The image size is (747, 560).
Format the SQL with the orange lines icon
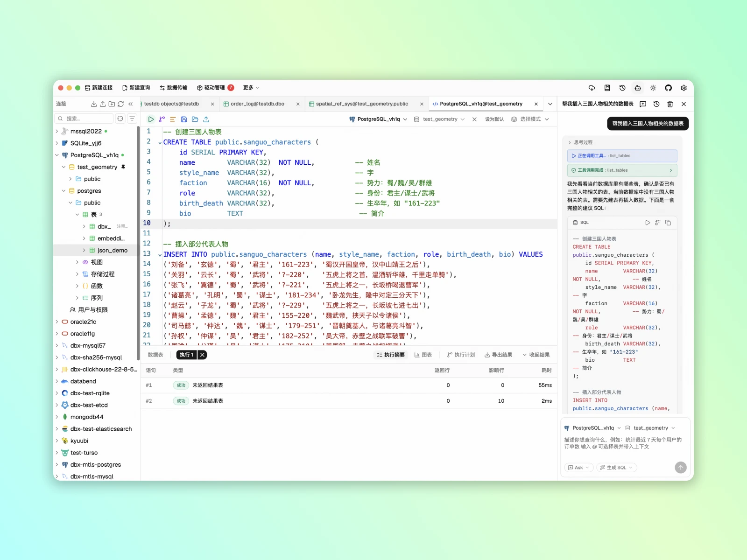(173, 119)
